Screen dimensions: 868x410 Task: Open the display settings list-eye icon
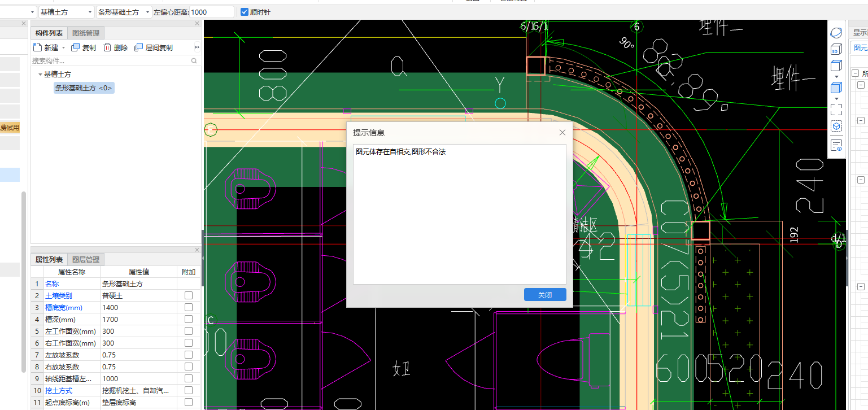click(x=836, y=146)
